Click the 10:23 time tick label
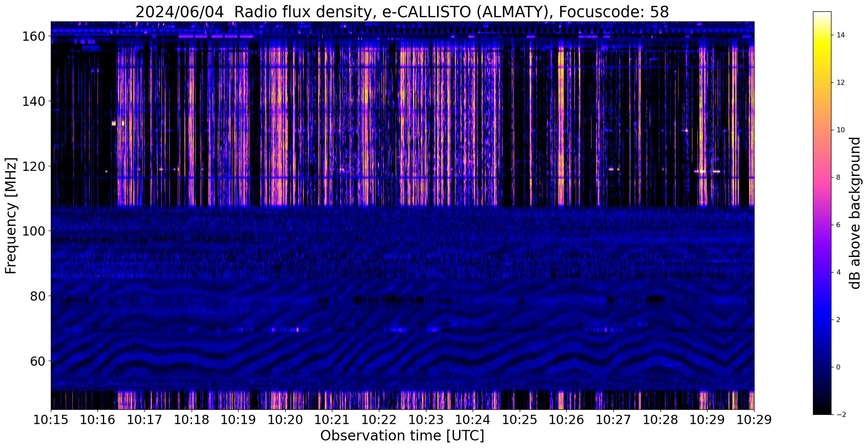The width and height of the screenshot is (868, 448). (426, 420)
